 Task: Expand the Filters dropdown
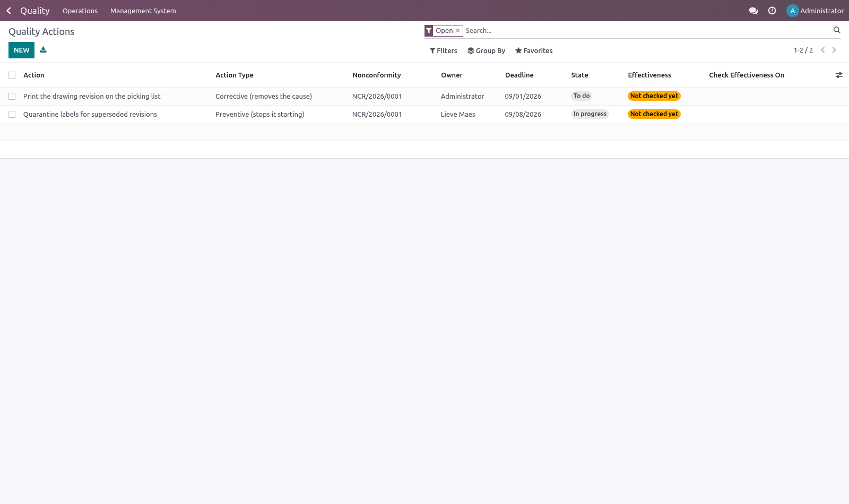443,51
